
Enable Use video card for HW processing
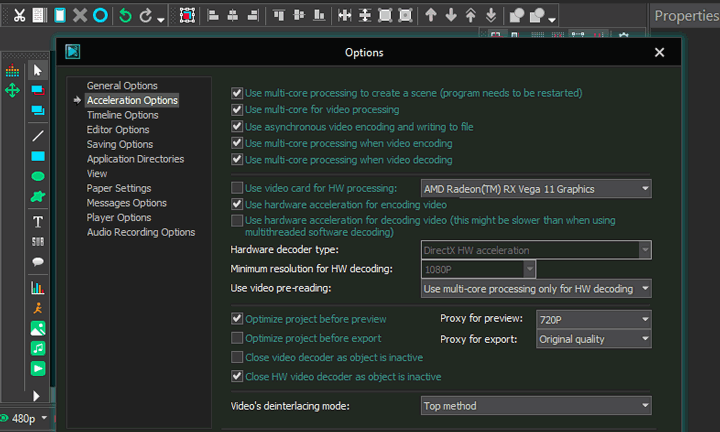(237, 188)
